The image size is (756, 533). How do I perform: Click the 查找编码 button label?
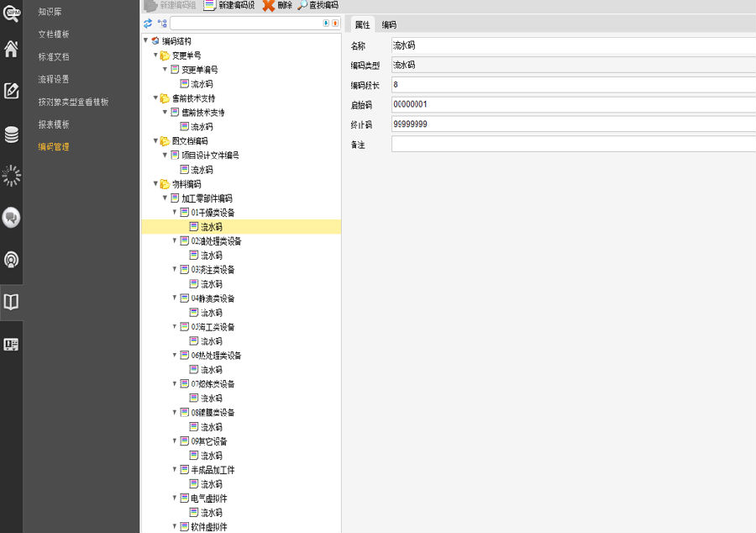click(x=323, y=5)
